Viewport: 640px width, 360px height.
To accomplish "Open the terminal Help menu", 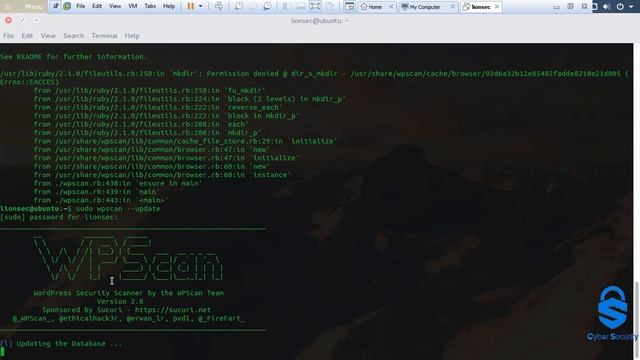I will (132, 36).
